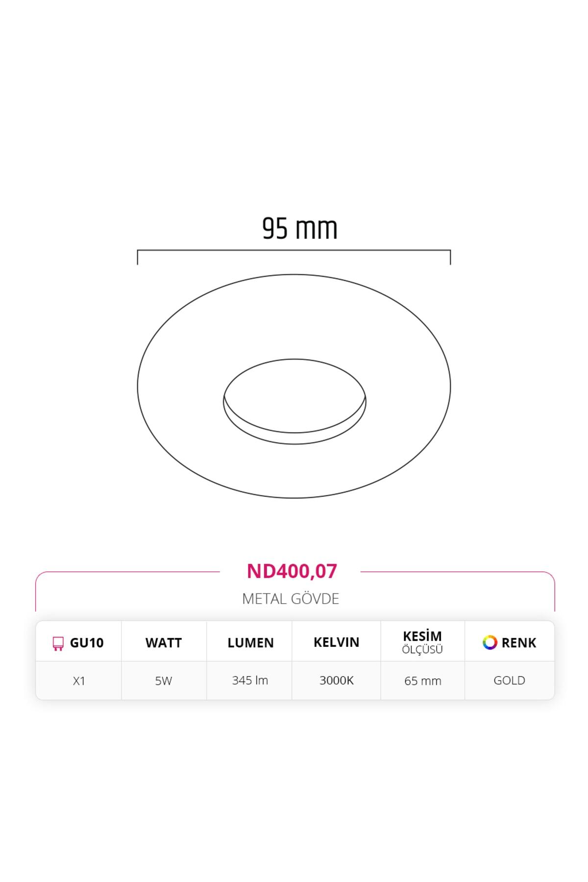Image resolution: width=588 pixels, height=882 pixels.
Task: Click the GU10 column header text
Action: 87,643
